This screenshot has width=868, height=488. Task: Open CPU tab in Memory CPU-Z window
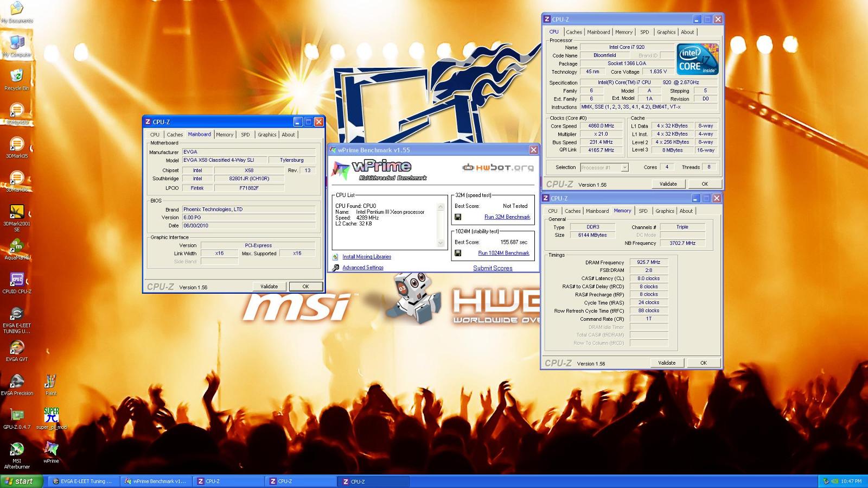coord(552,211)
